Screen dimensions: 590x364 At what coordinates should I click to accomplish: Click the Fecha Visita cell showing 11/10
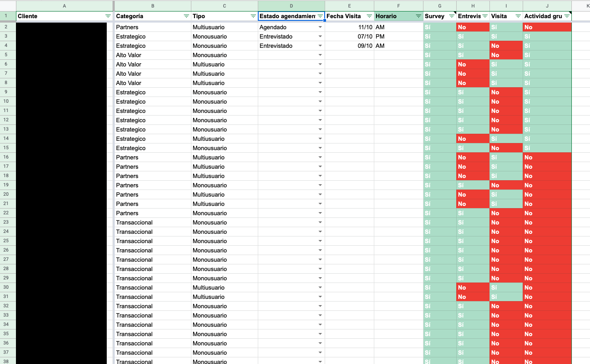pos(349,27)
